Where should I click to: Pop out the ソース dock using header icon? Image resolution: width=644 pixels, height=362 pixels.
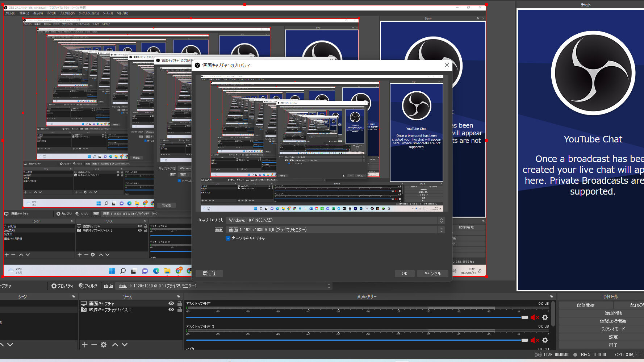[x=179, y=296]
